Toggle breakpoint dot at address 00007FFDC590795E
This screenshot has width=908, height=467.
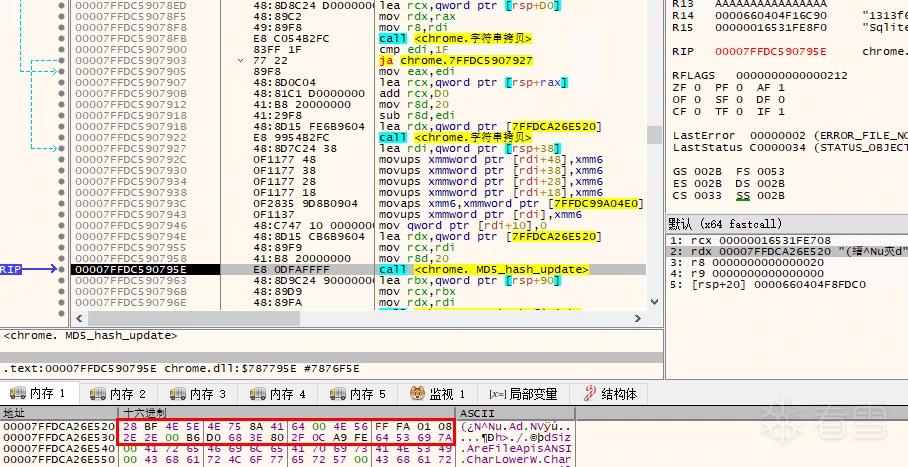pos(62,269)
